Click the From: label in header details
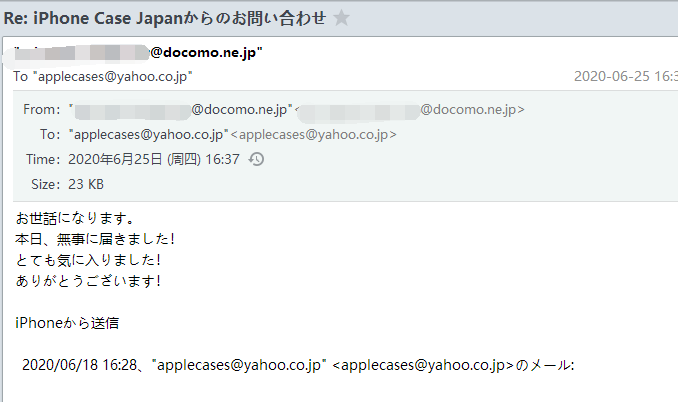The image size is (678, 402). [42, 110]
